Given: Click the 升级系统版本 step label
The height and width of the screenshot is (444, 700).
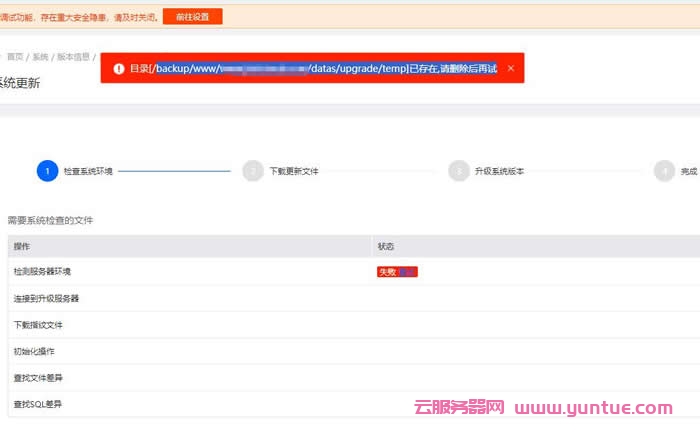Looking at the screenshot, I should (x=499, y=171).
